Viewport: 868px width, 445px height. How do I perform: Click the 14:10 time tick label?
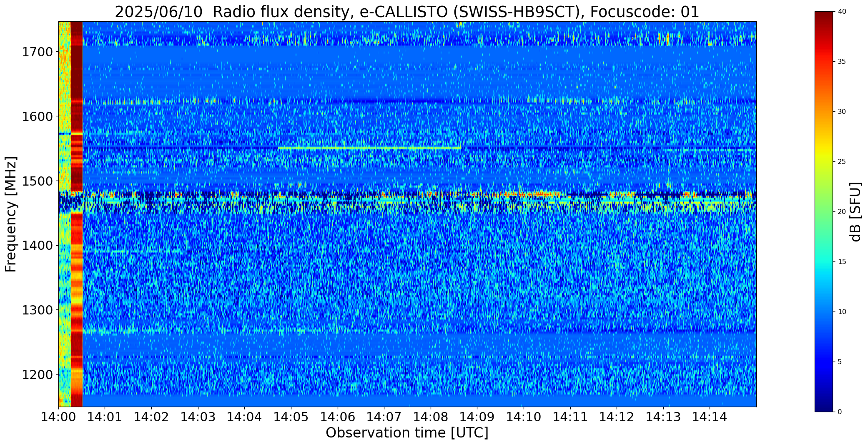point(524,417)
